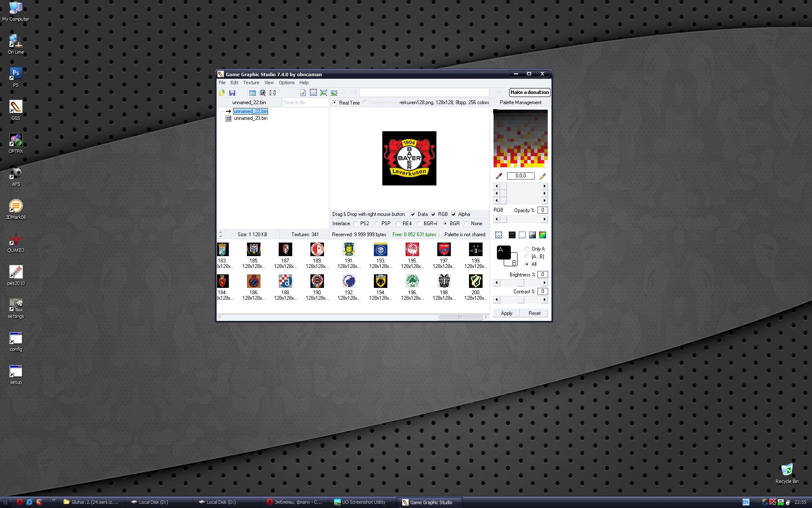
Task: Click the Search file input field
Action: pyautogui.click(x=304, y=102)
